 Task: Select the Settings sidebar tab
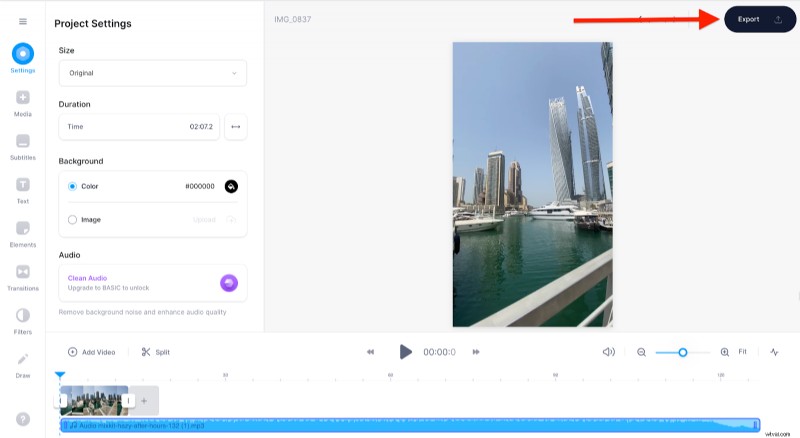23,59
